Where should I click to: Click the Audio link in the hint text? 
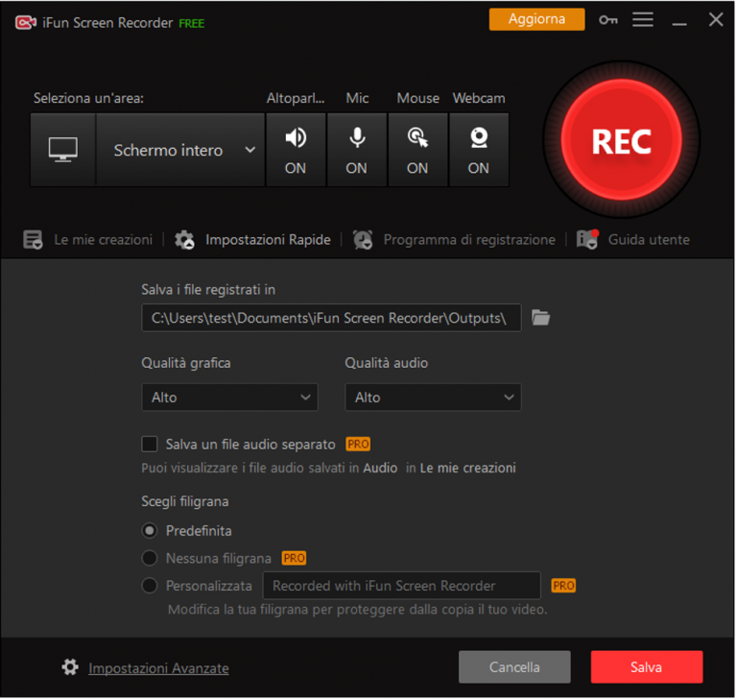pyautogui.click(x=380, y=468)
